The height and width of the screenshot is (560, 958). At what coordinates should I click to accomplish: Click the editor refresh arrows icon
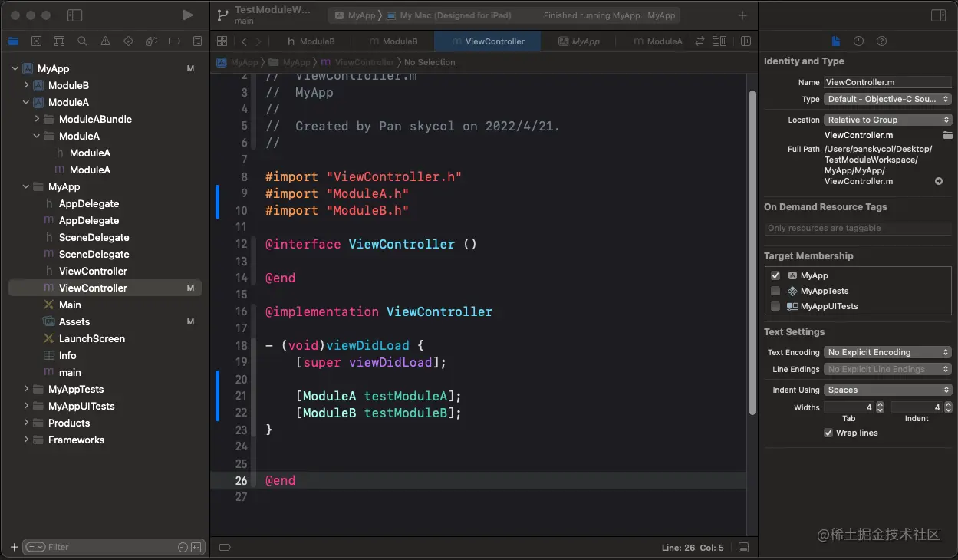(700, 41)
